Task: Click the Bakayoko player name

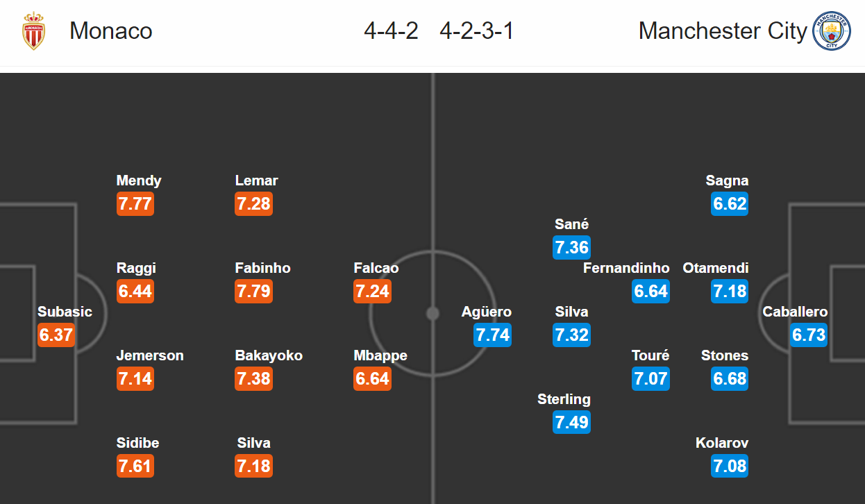Action: click(x=269, y=355)
